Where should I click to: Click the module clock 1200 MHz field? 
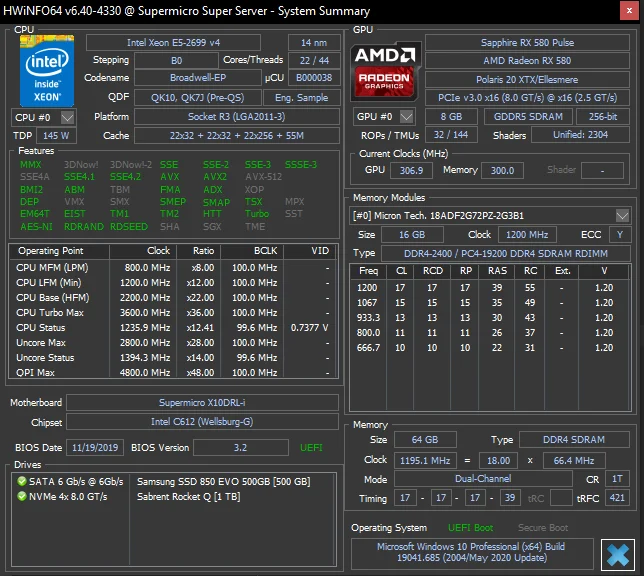coord(527,235)
